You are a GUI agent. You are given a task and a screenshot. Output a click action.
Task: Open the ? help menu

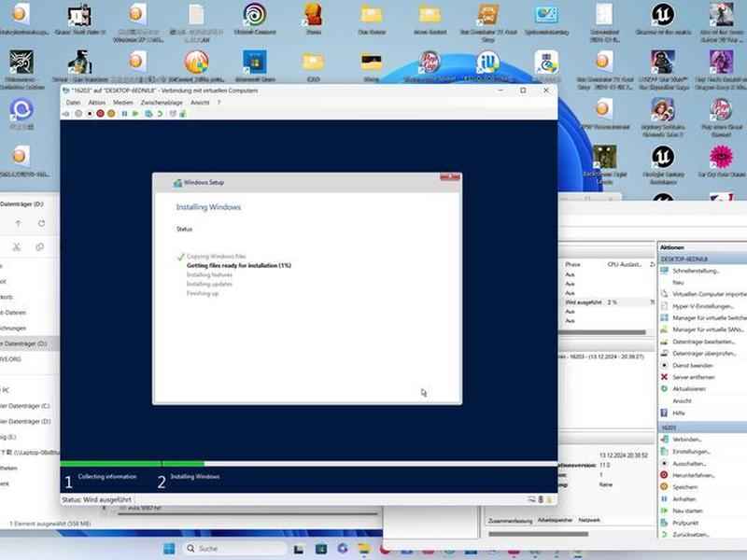pyautogui.click(x=218, y=103)
